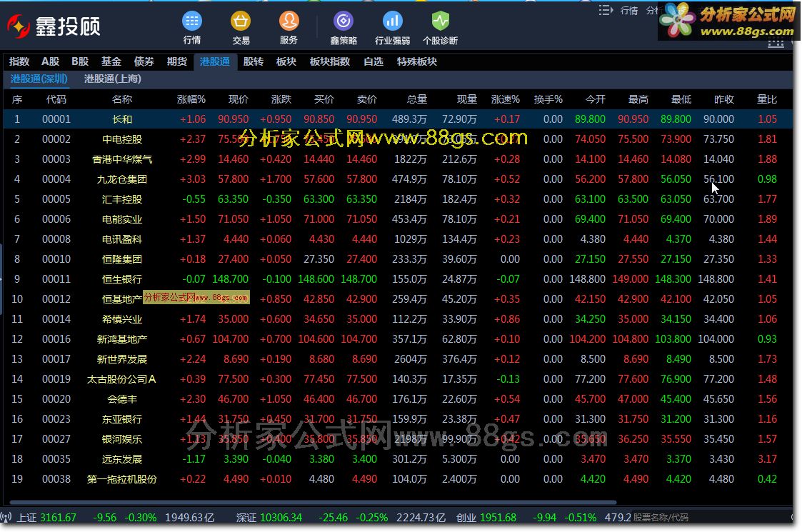The height and width of the screenshot is (532, 802).
Task: Click stock code 00012 in the list
Action: pos(56,298)
